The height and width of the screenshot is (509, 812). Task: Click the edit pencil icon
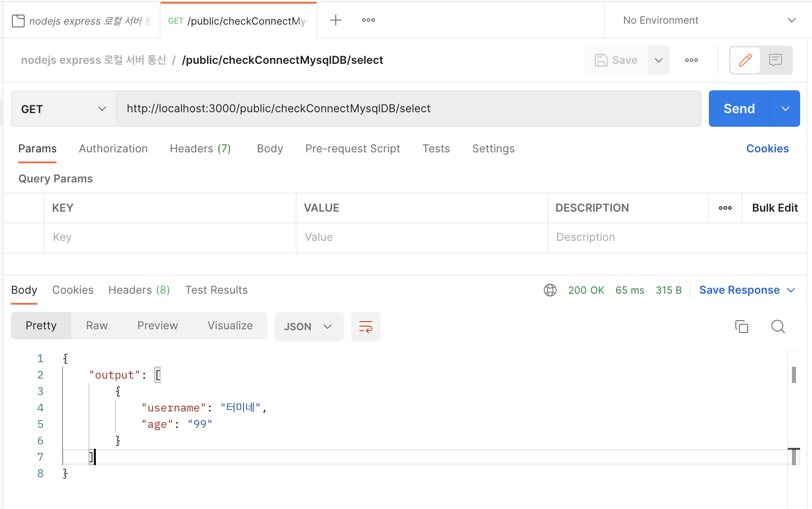click(x=745, y=60)
